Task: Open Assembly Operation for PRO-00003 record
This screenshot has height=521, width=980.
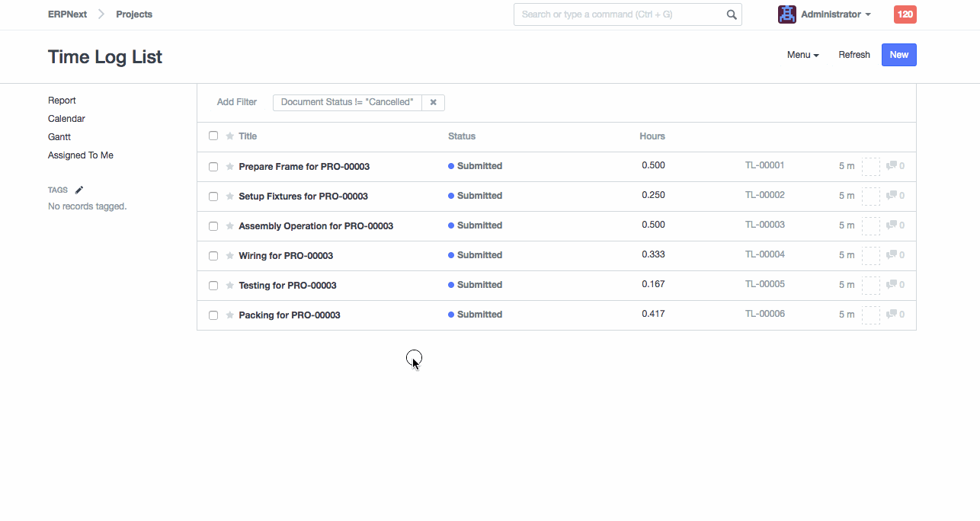Action: [x=315, y=226]
